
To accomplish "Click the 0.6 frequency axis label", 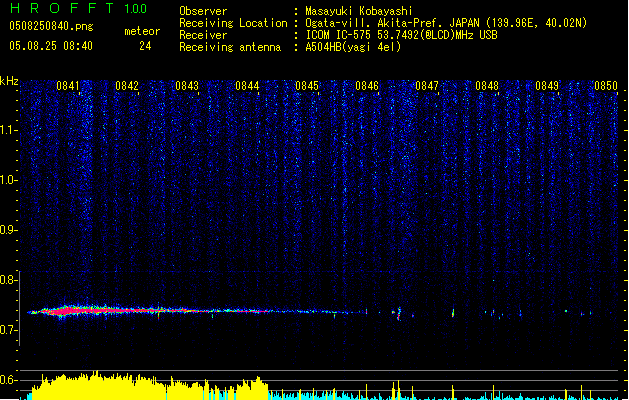I will click(8, 380).
